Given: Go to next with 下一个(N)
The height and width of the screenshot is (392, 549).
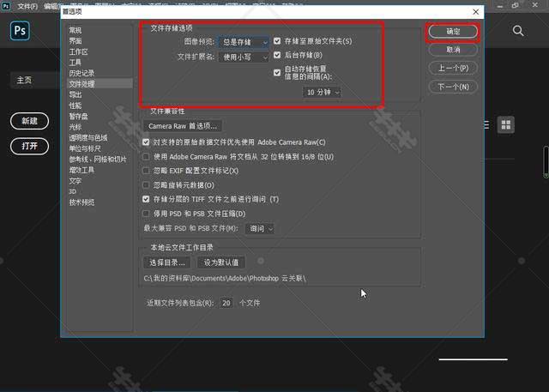Looking at the screenshot, I should (453, 87).
